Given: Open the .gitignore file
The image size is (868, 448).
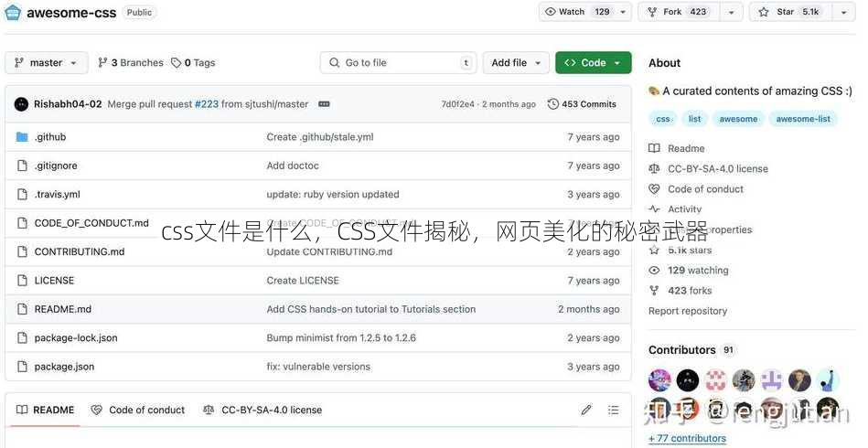Looking at the screenshot, I should coord(56,165).
